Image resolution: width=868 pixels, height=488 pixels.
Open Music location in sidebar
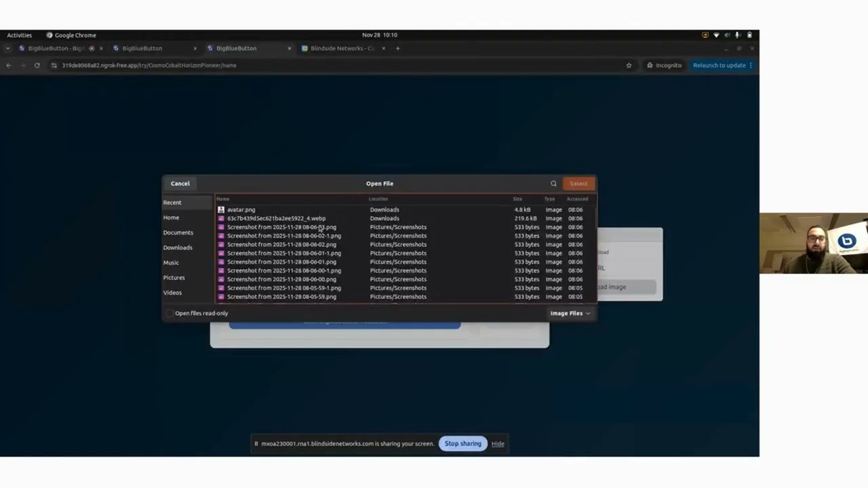pos(187,262)
